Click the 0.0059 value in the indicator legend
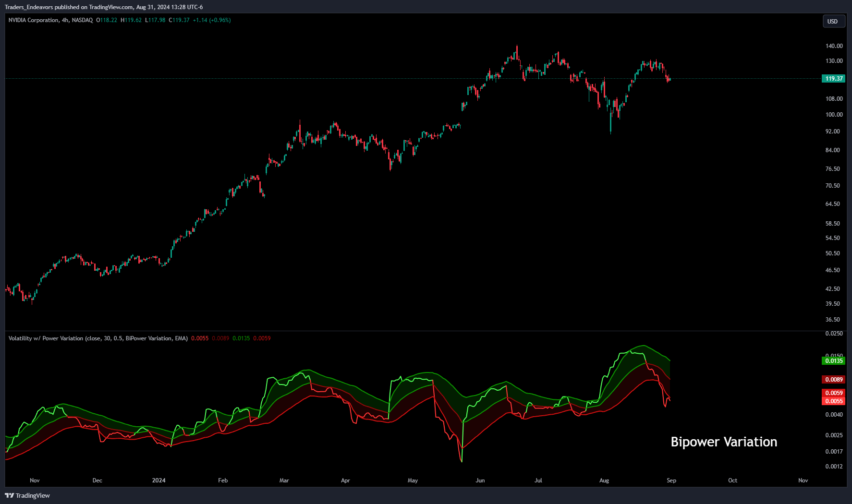The height and width of the screenshot is (504, 852). coord(262,338)
